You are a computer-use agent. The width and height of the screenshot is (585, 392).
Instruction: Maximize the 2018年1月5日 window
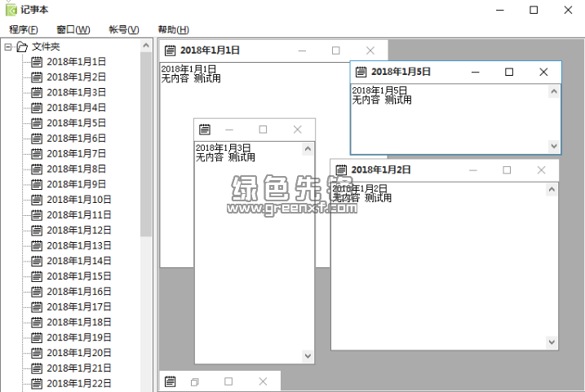click(509, 72)
